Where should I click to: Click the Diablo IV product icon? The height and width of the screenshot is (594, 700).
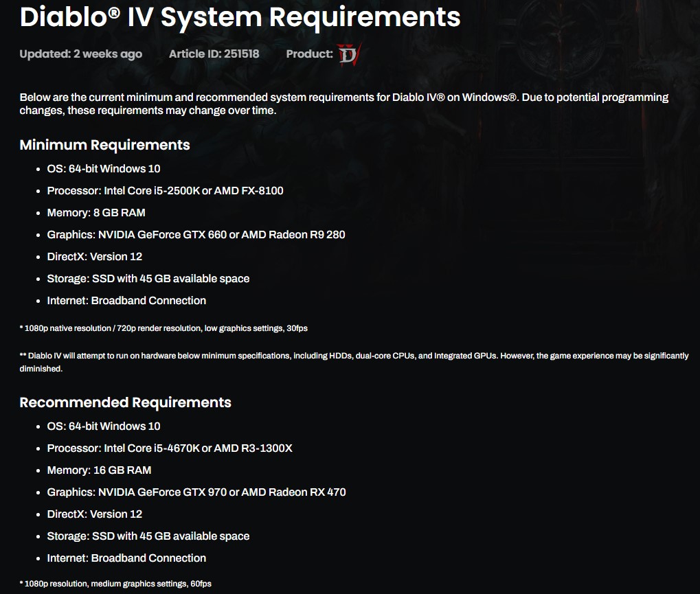pyautogui.click(x=349, y=54)
